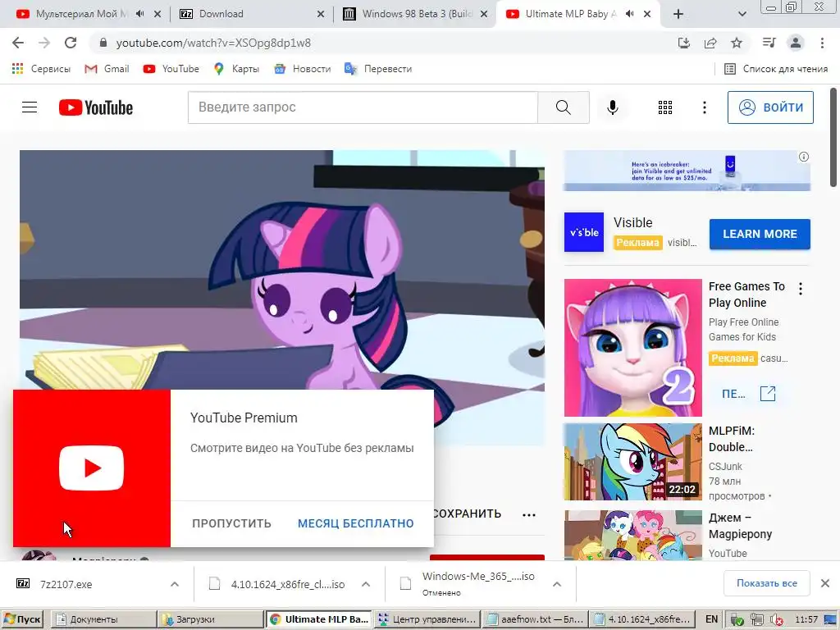Open Free Games To Play Online thumbnail
Viewport: 840px width, 630px height.
point(632,348)
